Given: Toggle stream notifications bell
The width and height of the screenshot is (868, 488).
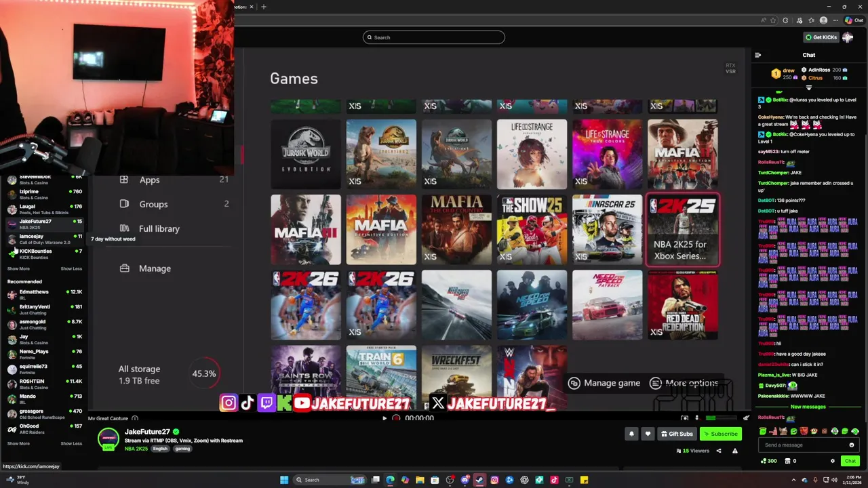Looking at the screenshot, I should pyautogui.click(x=631, y=434).
